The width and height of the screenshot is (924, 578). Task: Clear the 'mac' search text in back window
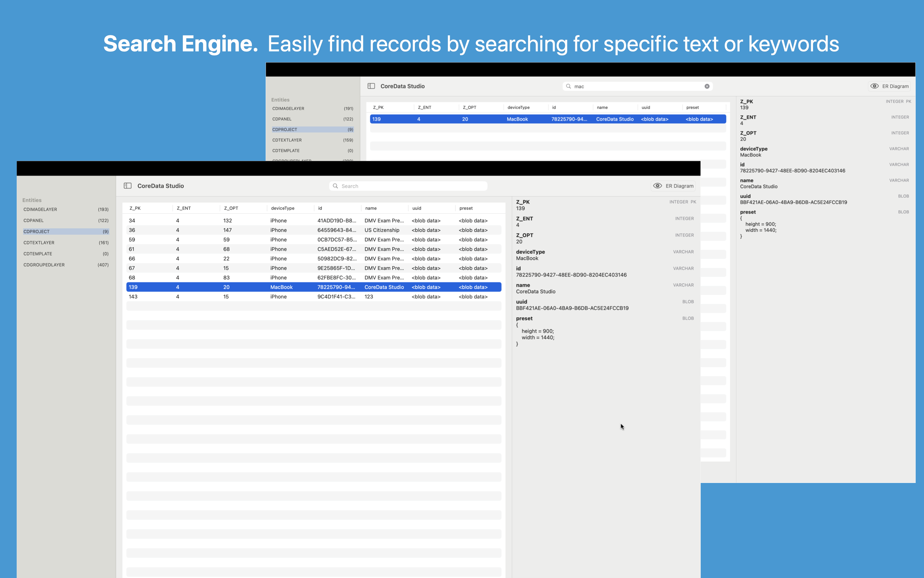click(707, 86)
